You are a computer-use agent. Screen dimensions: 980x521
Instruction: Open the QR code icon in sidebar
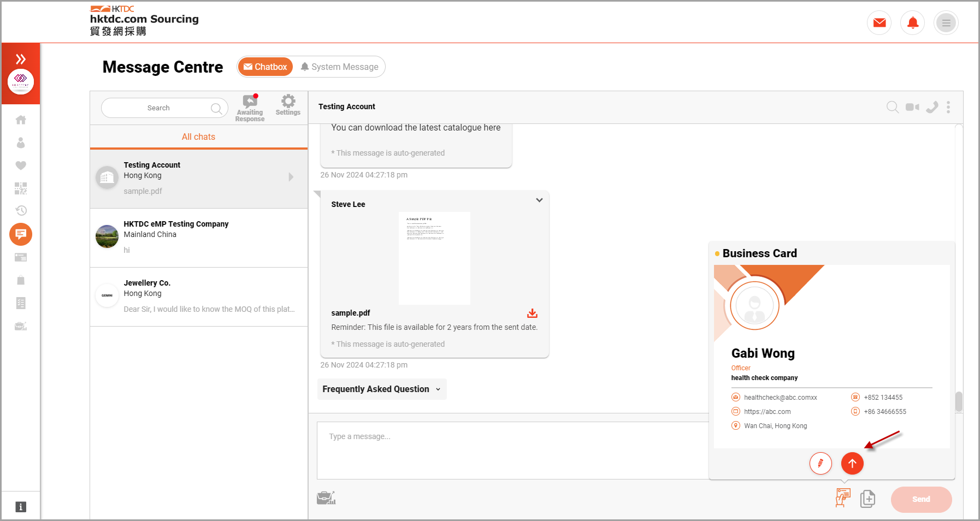21,188
